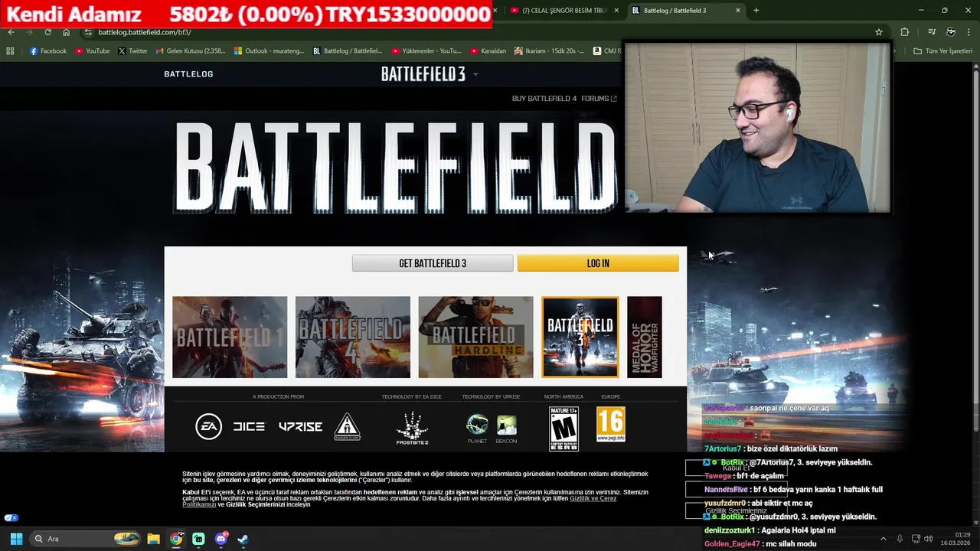
Task: Select the highlighted Battlefield 3 thumbnail
Action: tap(580, 337)
